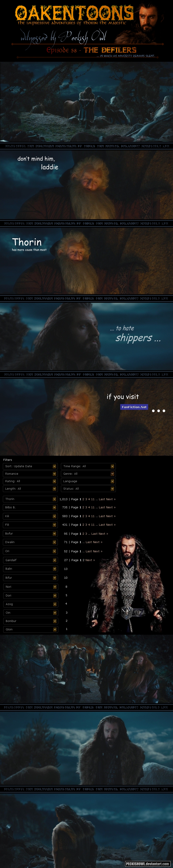Expand the Language dropdown

[88, 481]
